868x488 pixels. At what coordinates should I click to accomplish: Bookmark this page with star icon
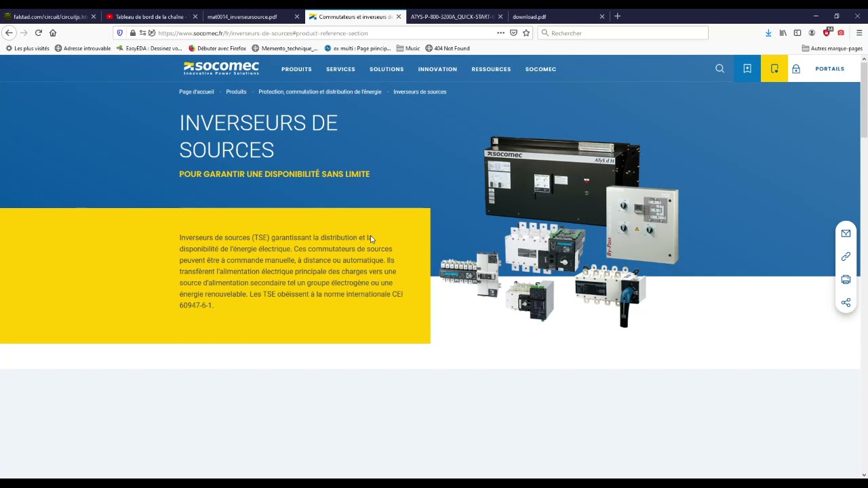coord(526,33)
